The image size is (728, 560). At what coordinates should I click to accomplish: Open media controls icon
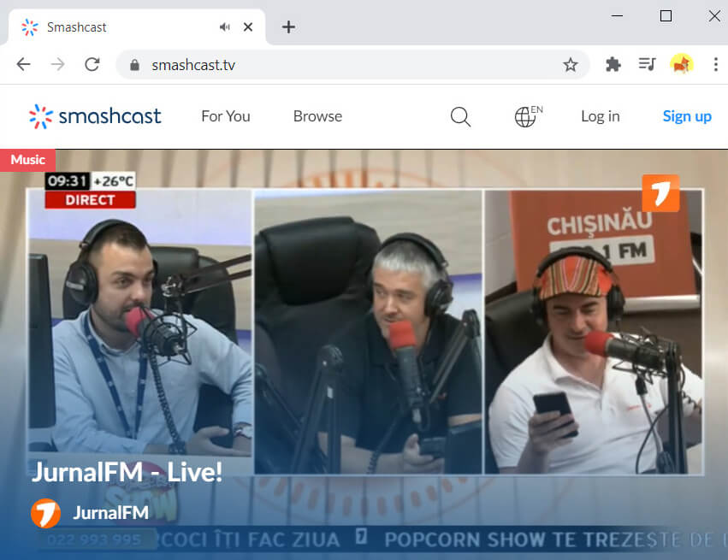[647, 64]
